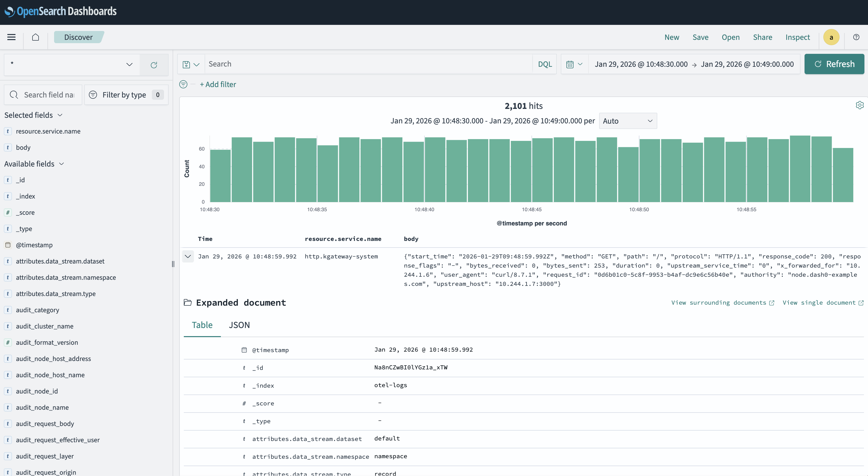Click the Refresh button
The width and height of the screenshot is (868, 476).
click(x=834, y=64)
